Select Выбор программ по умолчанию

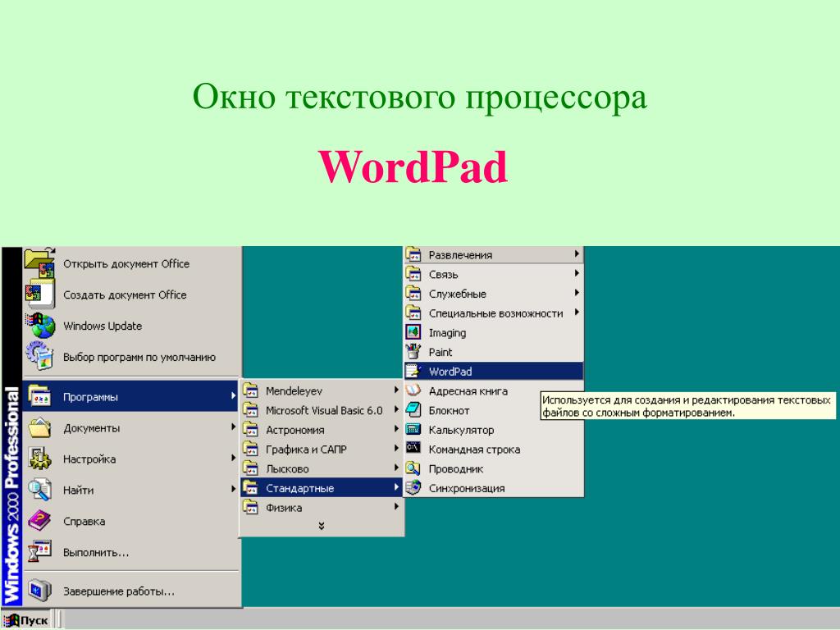pyautogui.click(x=132, y=357)
